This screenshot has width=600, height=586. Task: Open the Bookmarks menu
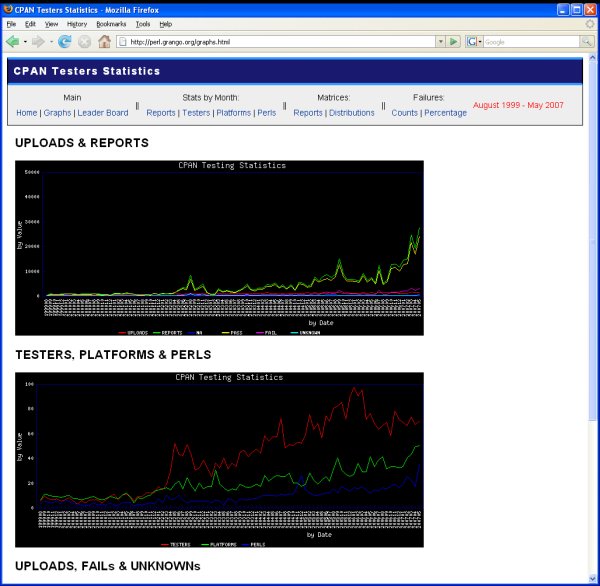click(111, 23)
